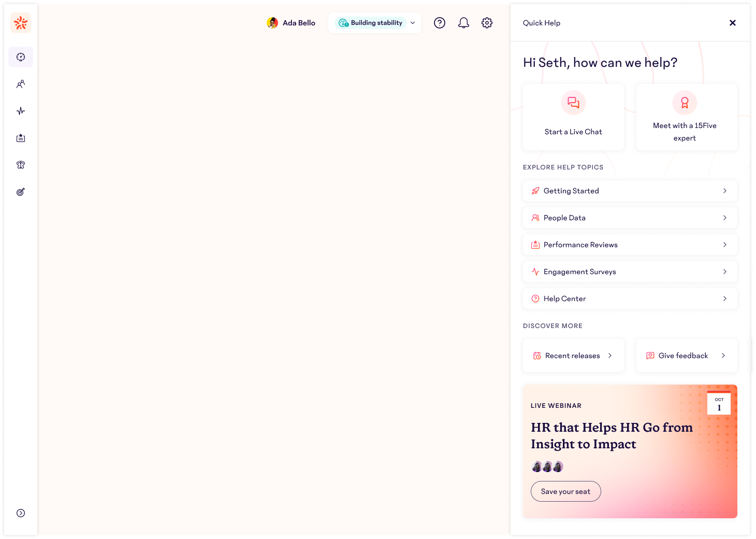Expand the Getting Started help topic

[x=630, y=191]
